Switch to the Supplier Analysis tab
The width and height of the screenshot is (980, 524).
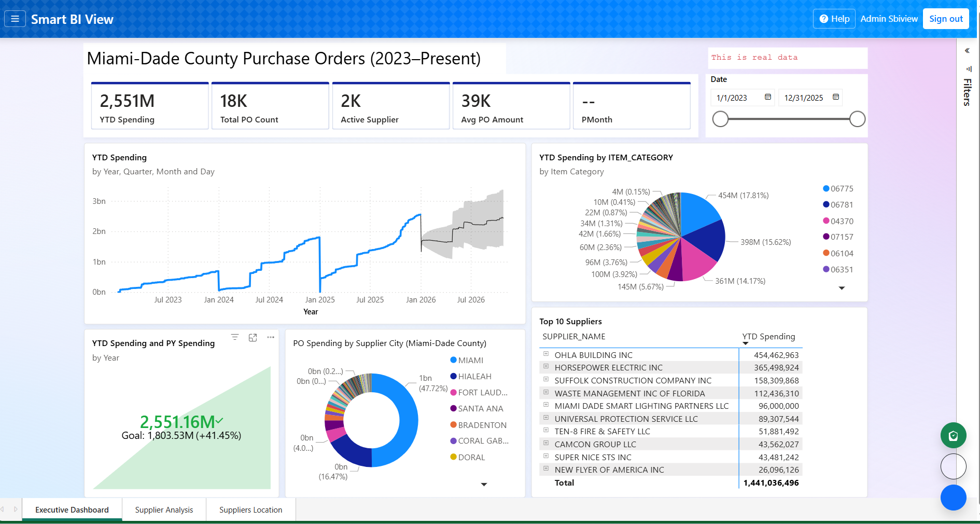pos(163,509)
